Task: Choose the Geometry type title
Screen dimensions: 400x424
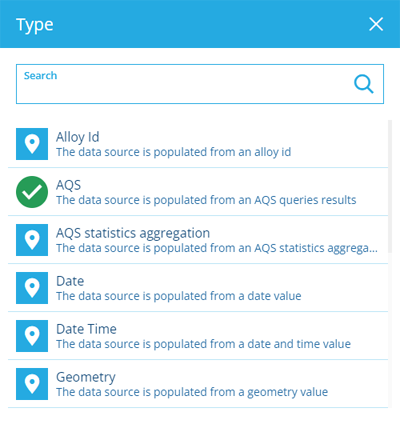Action: (86, 377)
